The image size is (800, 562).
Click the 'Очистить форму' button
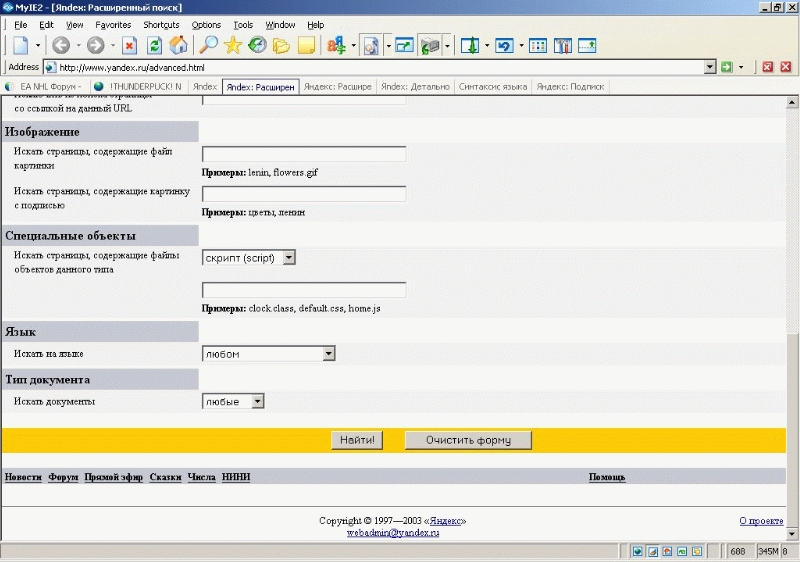pyautogui.click(x=468, y=440)
